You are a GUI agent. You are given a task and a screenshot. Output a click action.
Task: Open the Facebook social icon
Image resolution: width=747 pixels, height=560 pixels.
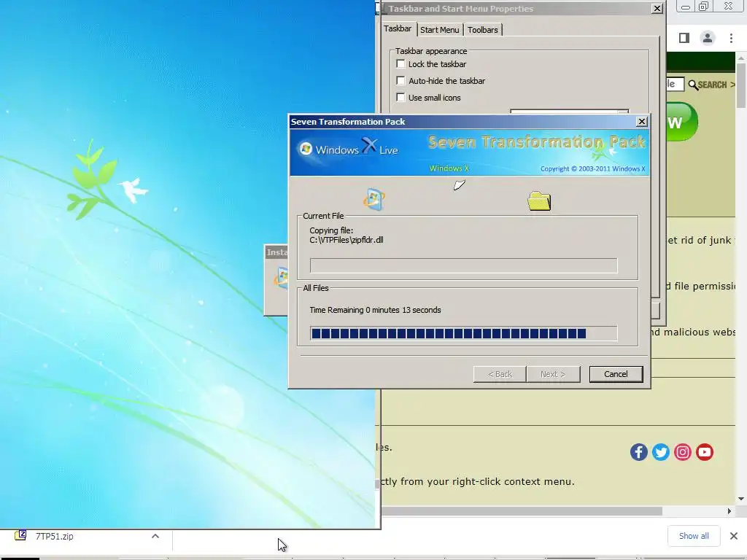coord(639,452)
